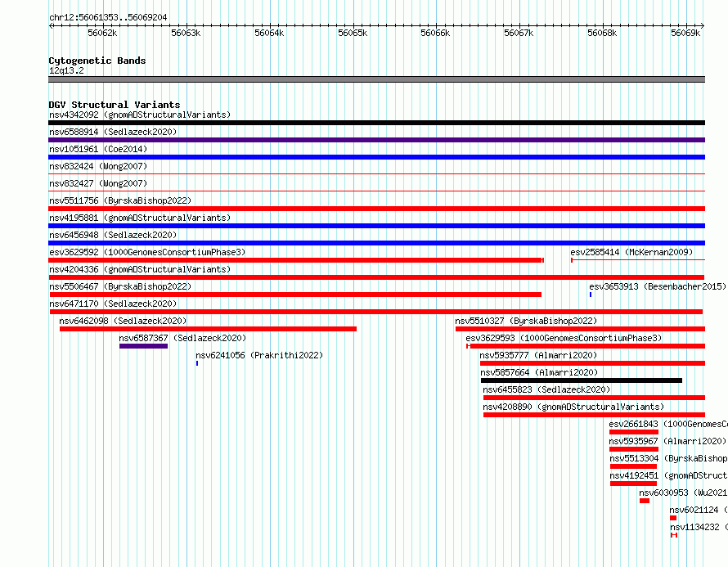728x567 pixels.
Task: Open nsv6455823 (Sedlazeck2020) label
Action: tap(546, 389)
